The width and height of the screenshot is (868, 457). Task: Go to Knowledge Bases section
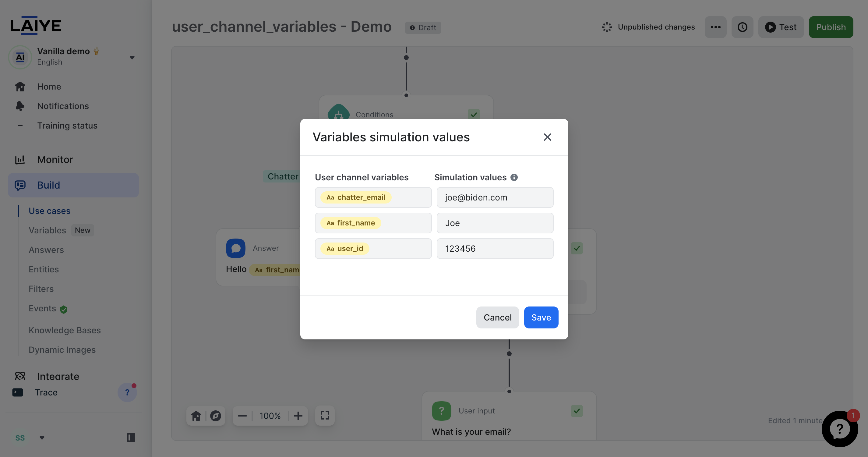pyautogui.click(x=65, y=330)
